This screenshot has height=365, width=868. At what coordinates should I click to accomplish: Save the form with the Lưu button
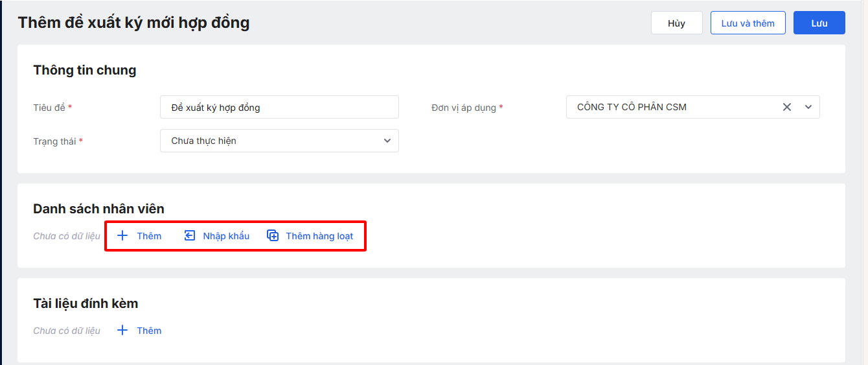click(819, 23)
